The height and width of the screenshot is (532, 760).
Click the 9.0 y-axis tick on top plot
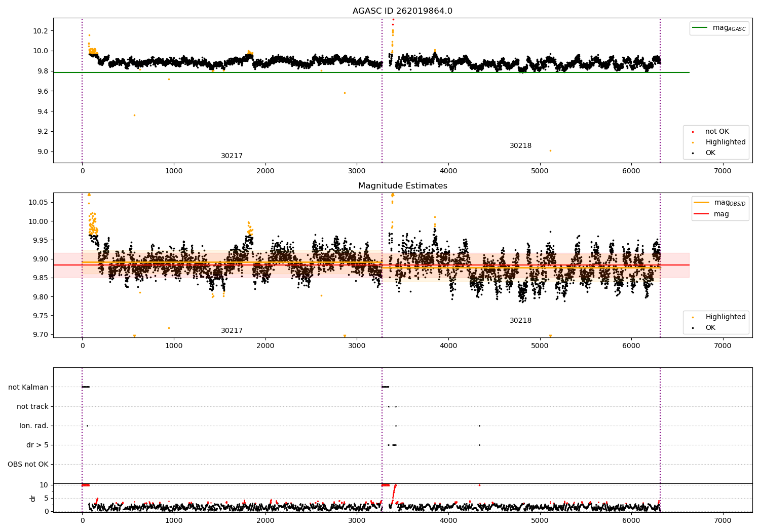click(44, 151)
